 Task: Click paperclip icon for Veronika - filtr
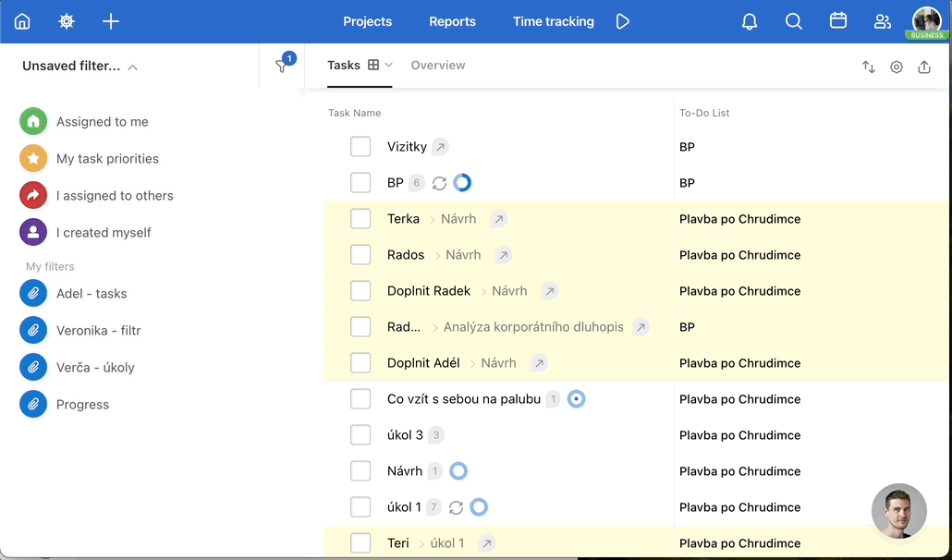coord(33,331)
